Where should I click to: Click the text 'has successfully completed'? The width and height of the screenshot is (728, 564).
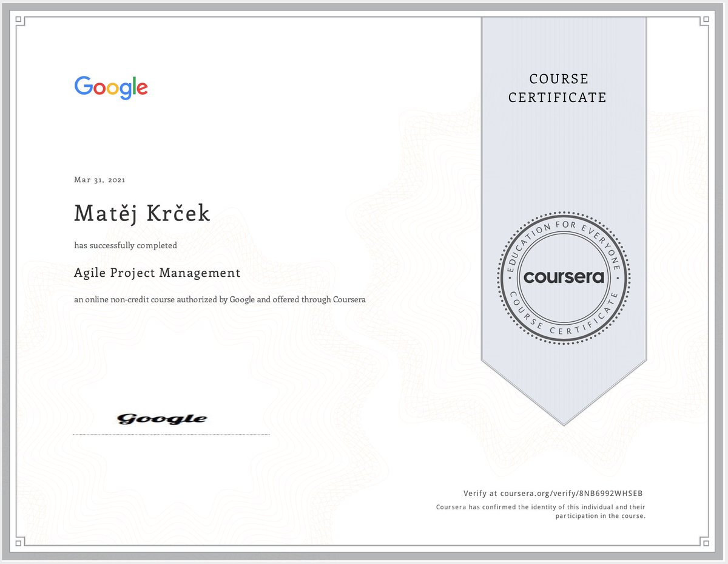tap(126, 245)
